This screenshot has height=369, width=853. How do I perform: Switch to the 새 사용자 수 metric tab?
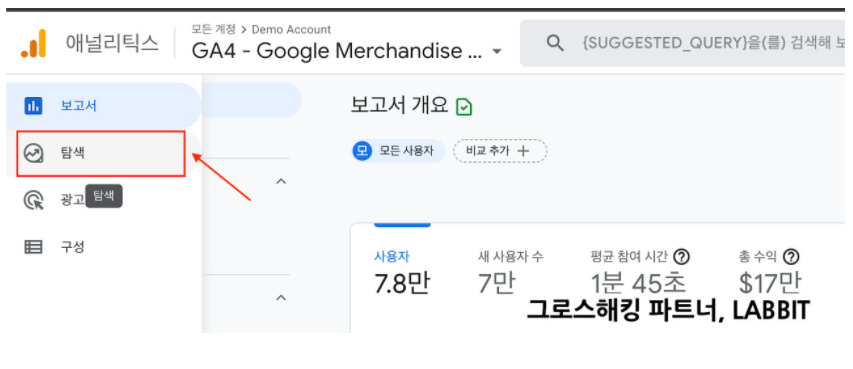point(510,272)
